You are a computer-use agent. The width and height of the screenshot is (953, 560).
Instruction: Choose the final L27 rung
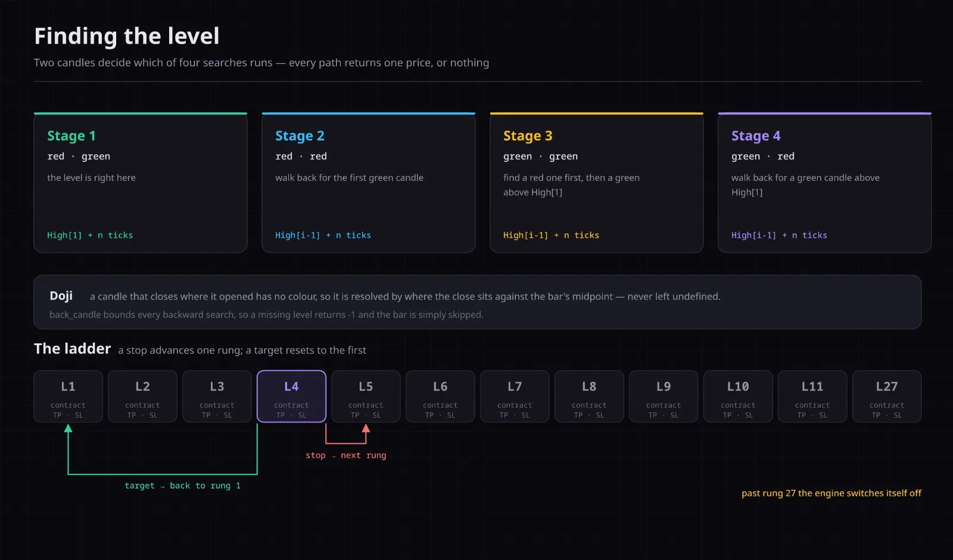[887, 396]
